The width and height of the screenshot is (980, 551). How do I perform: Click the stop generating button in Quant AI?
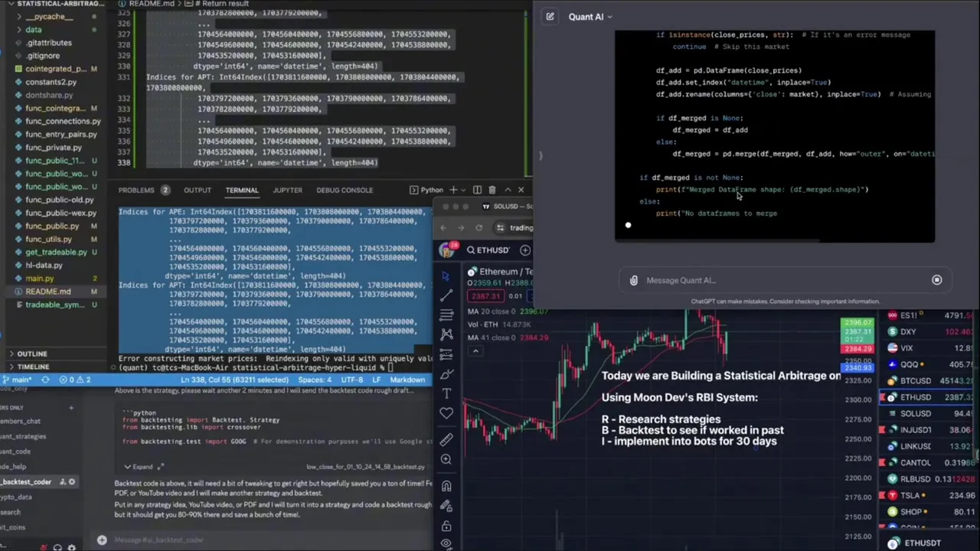936,280
